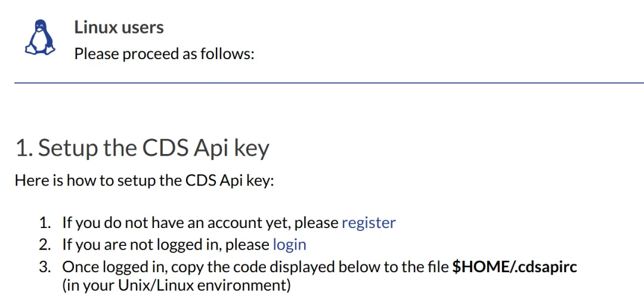Open the register link
644x305 pixels.
[368, 223]
